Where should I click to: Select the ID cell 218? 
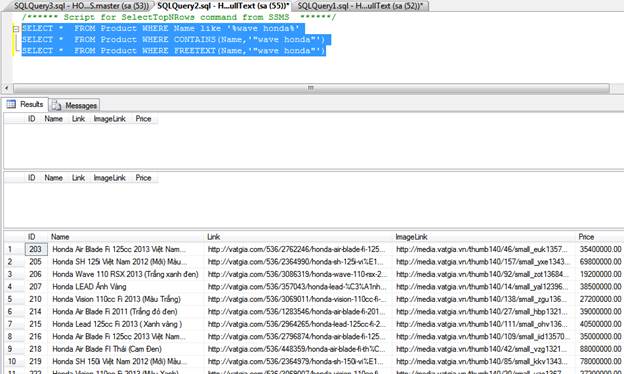pyautogui.click(x=36, y=349)
